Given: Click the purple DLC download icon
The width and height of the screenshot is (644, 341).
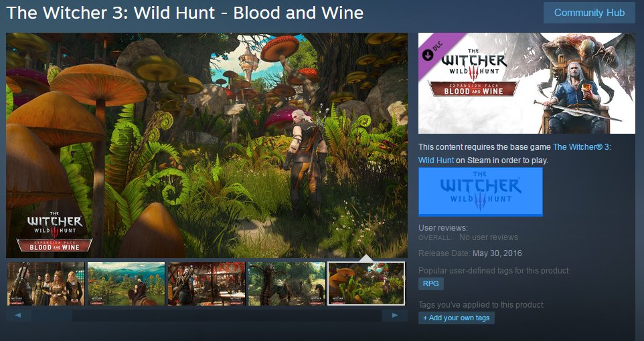Looking at the screenshot, I should [x=428, y=55].
